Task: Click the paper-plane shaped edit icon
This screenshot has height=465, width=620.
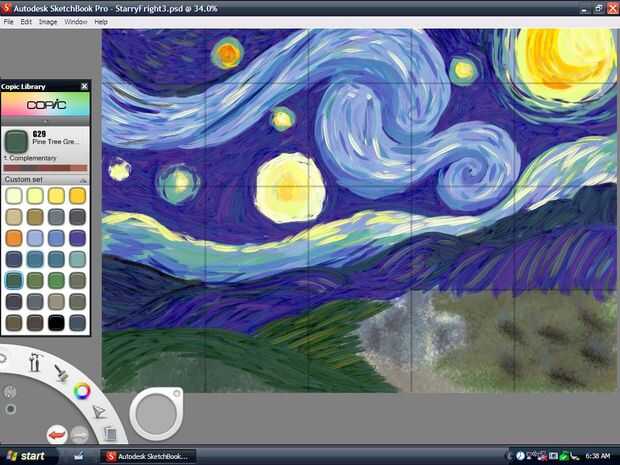Action: tap(99, 412)
